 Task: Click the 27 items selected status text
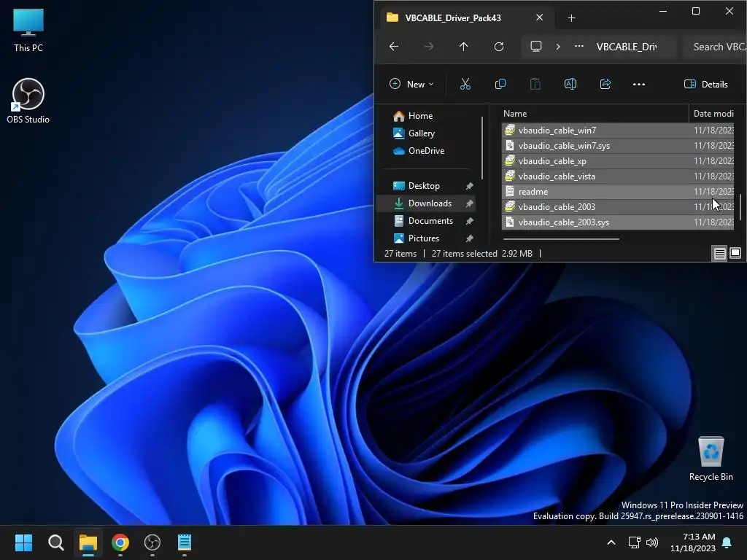[465, 253]
